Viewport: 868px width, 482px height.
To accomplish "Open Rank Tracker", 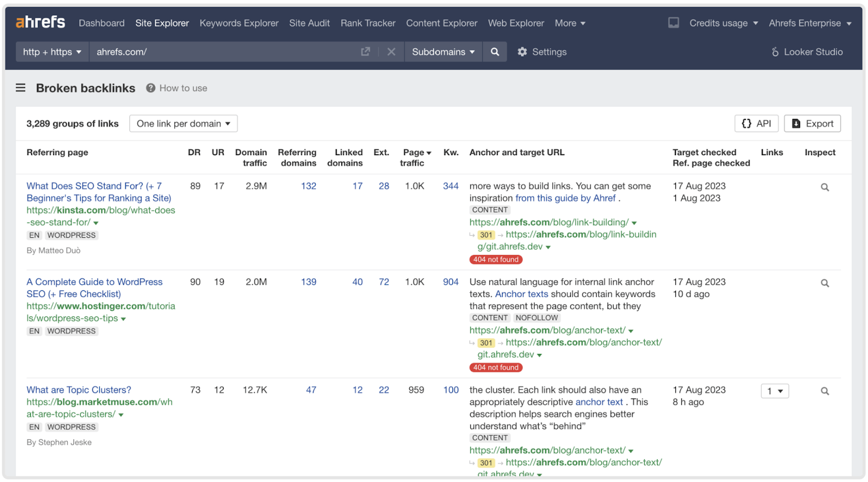I will [x=368, y=23].
